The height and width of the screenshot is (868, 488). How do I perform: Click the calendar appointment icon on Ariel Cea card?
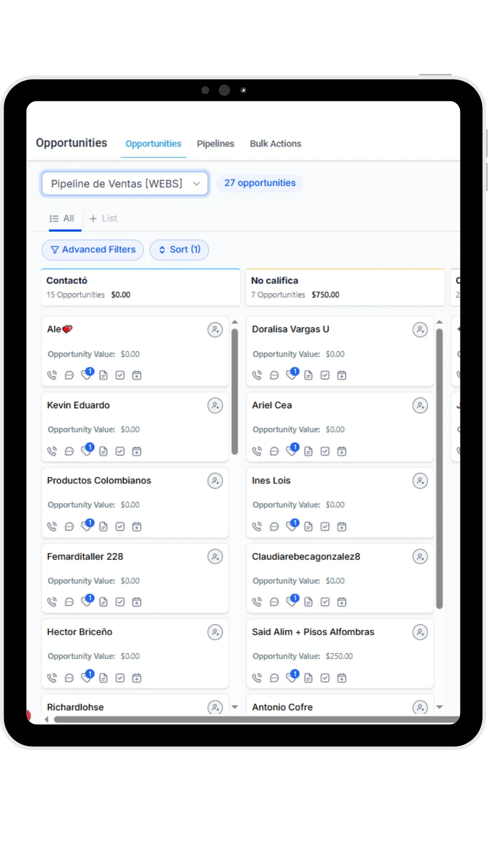point(342,451)
